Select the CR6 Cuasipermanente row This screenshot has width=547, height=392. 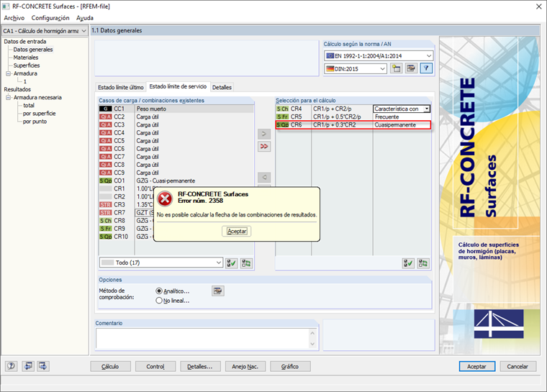coord(353,125)
